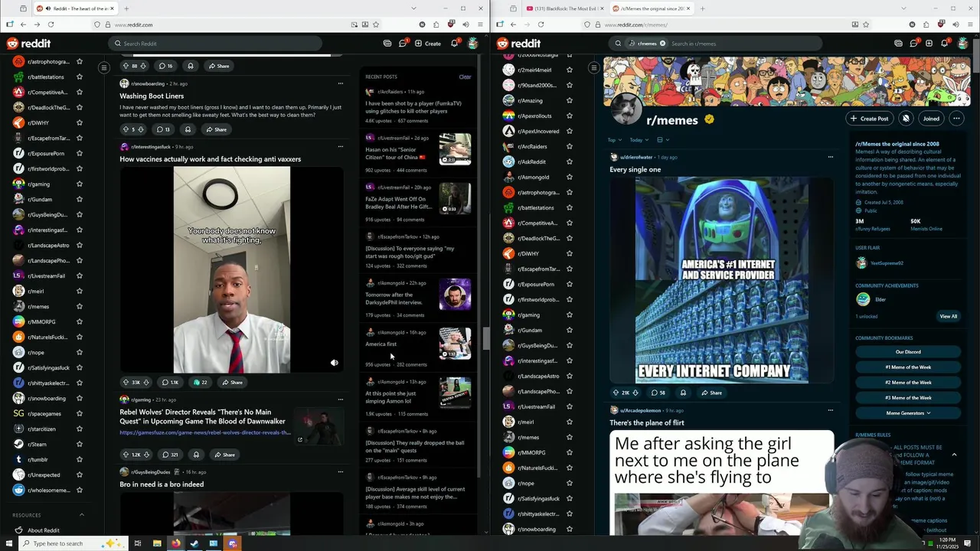Collapse the Resources section in left sidebar
This screenshot has width=980, height=551.
[82, 515]
